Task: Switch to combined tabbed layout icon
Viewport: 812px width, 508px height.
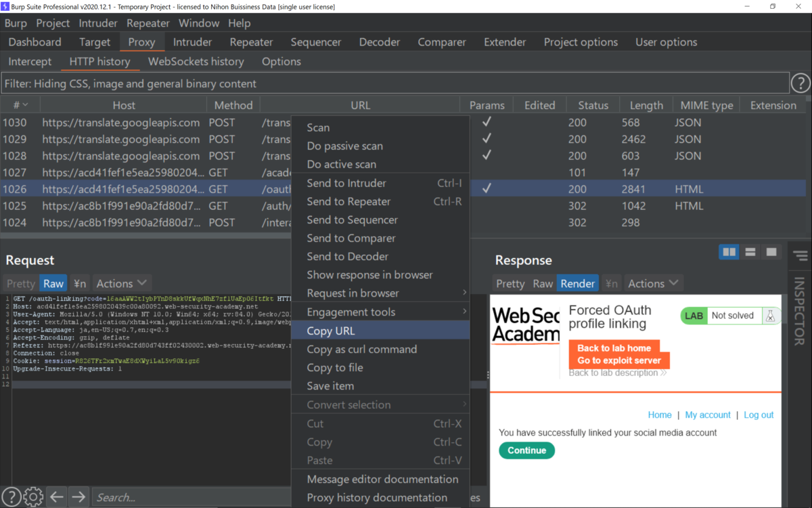Action: (771, 252)
